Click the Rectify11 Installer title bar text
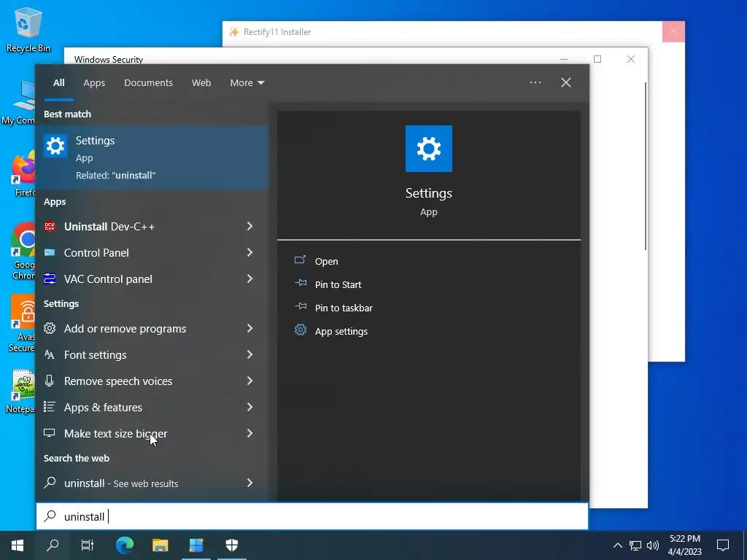747x560 pixels. coord(276,32)
